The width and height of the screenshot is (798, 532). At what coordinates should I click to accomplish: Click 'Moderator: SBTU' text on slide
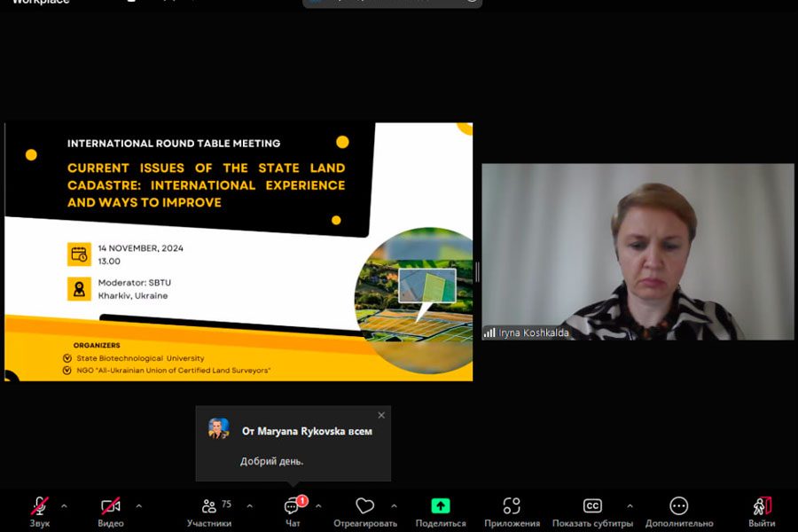135,283
